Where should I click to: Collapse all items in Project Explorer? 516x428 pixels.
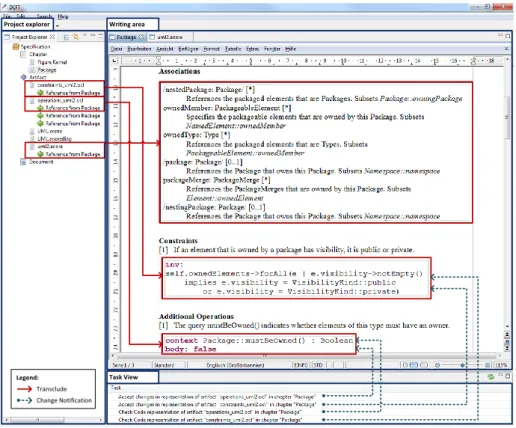tap(66, 37)
